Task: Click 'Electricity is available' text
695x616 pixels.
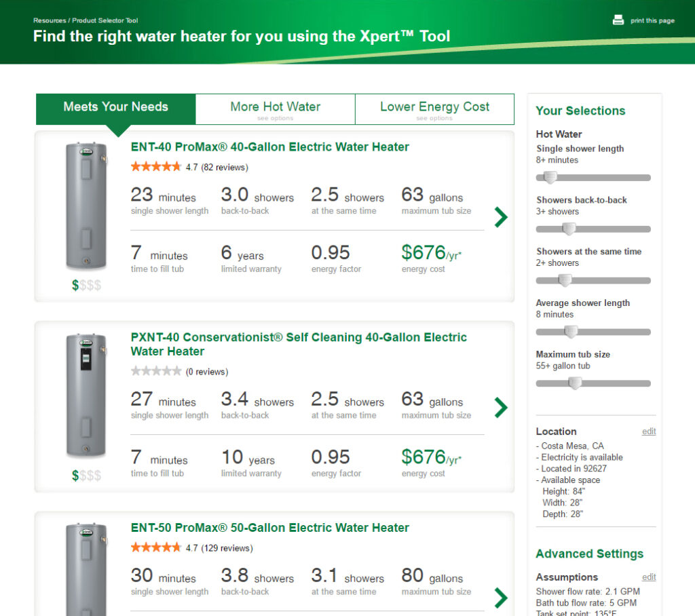Action: coord(582,457)
